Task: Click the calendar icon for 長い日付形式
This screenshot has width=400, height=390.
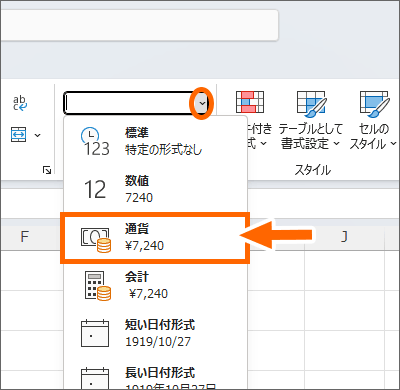Action: tap(95, 377)
